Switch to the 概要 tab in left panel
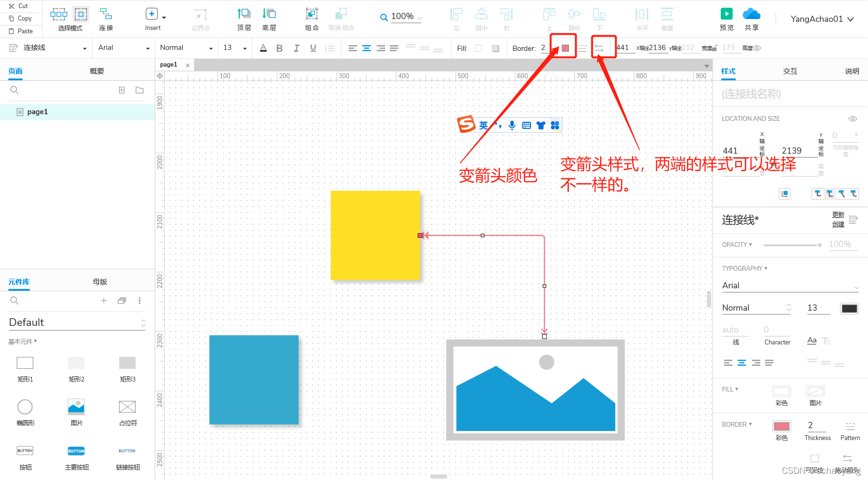 tap(97, 70)
